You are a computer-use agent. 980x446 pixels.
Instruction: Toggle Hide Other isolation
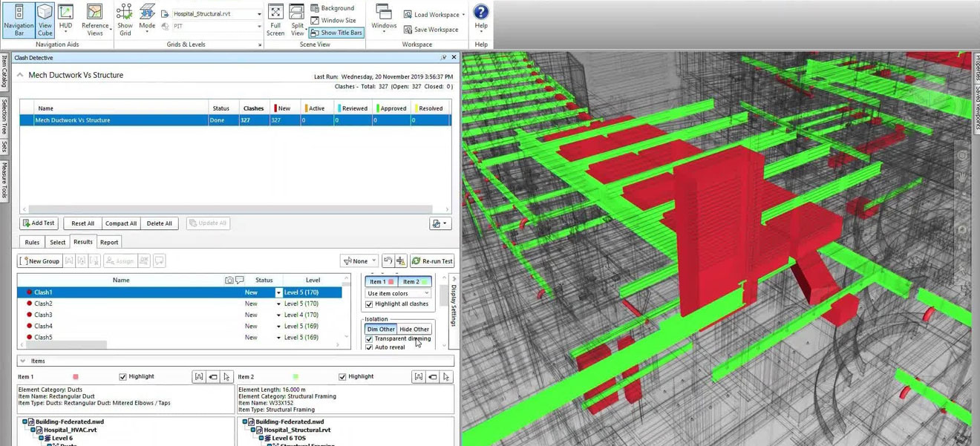414,329
